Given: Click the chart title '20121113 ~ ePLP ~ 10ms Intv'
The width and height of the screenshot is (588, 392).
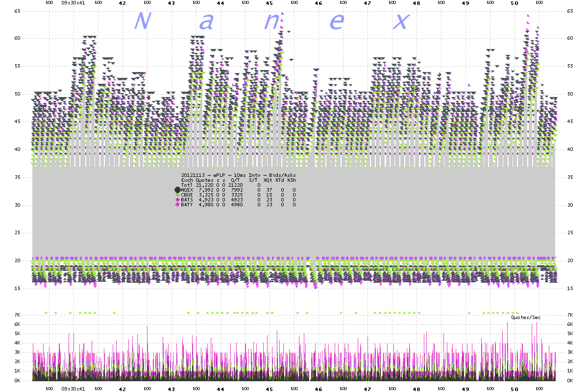Looking at the screenshot, I should (220, 175).
